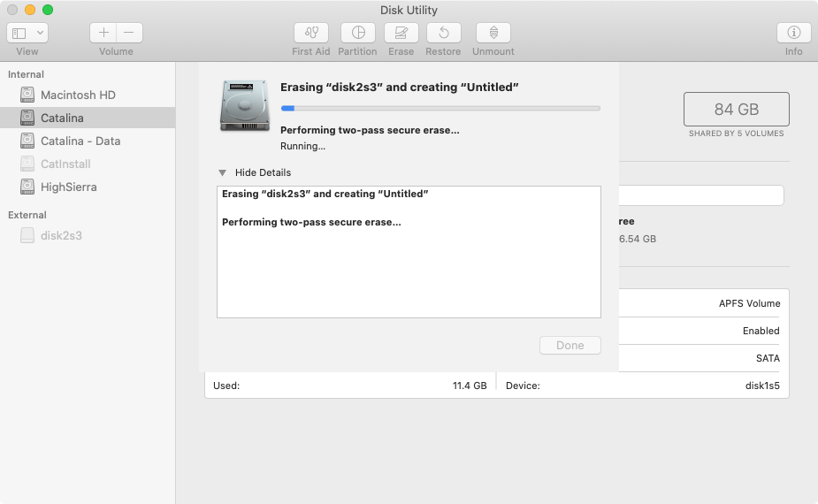818x504 pixels.
Task: Collapse details with Hide Details triangle
Action: point(222,172)
